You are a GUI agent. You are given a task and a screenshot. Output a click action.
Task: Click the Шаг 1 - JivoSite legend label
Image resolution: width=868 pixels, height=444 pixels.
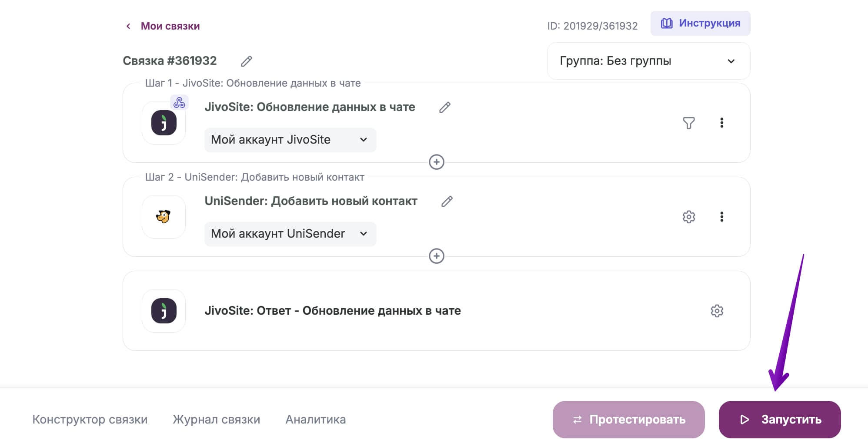pos(253,83)
